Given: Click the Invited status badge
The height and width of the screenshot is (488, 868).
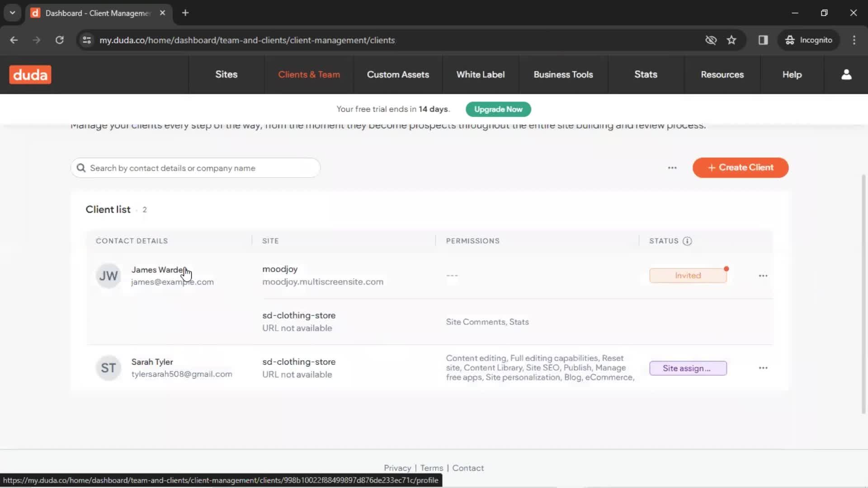Looking at the screenshot, I should pos(688,276).
